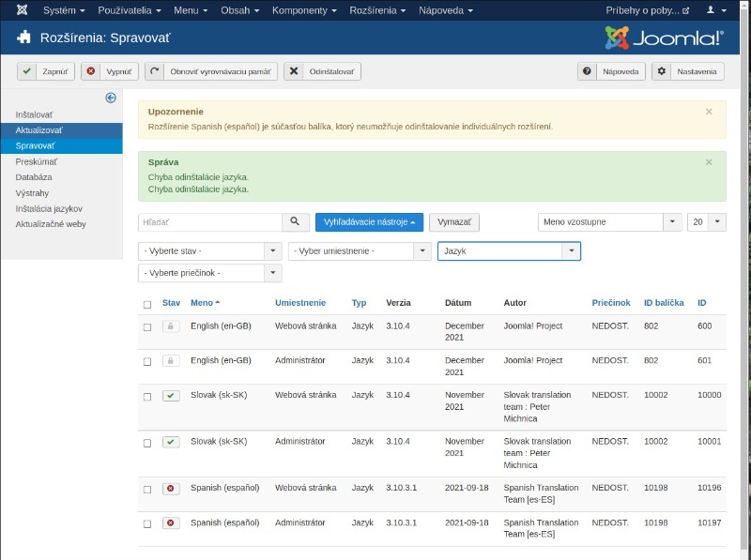The height and width of the screenshot is (560, 751).
Task: Sort the table by Priečinok column
Action: coord(611,302)
